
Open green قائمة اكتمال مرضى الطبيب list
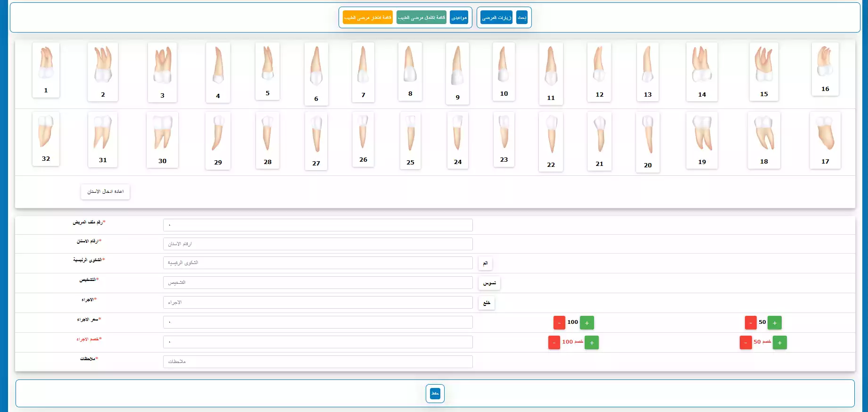tap(422, 17)
